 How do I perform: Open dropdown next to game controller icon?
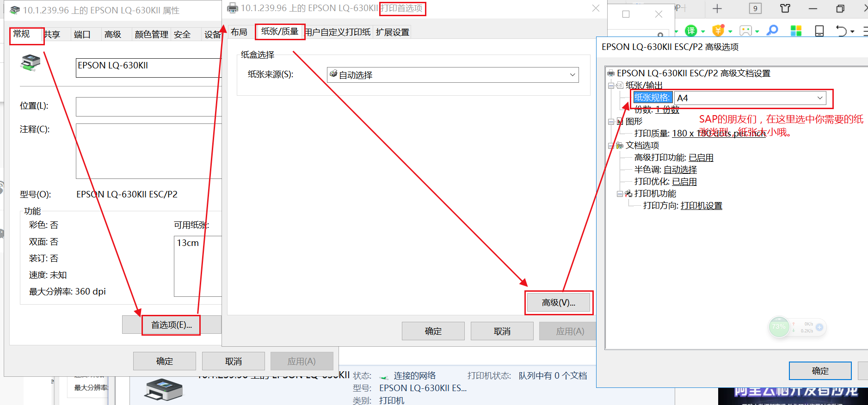pyautogui.click(x=757, y=32)
